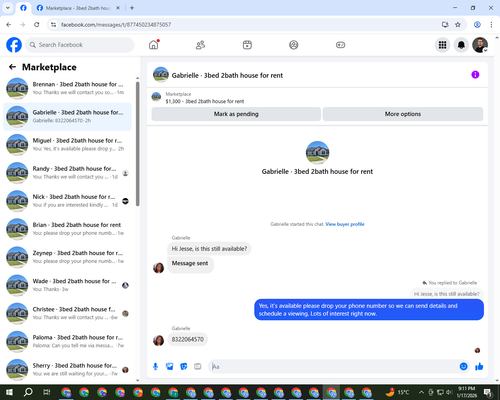Click the blue reply message bubble
Screen dimensions: 500x400
coord(369,310)
